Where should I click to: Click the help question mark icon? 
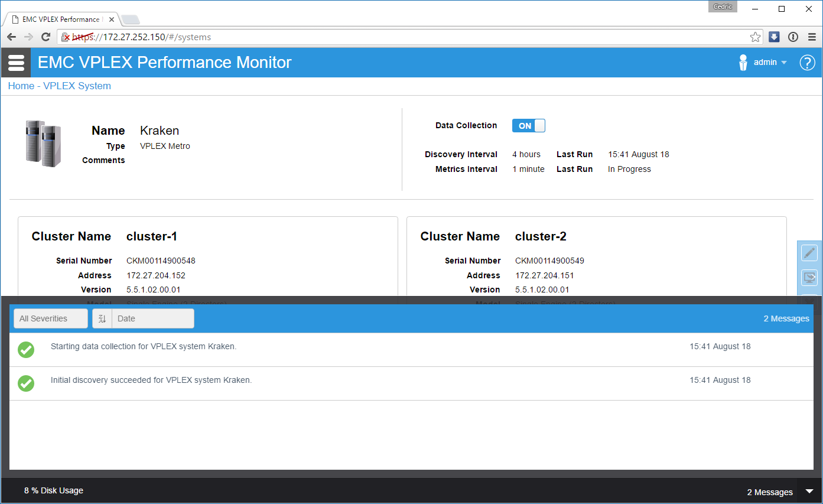tap(807, 63)
